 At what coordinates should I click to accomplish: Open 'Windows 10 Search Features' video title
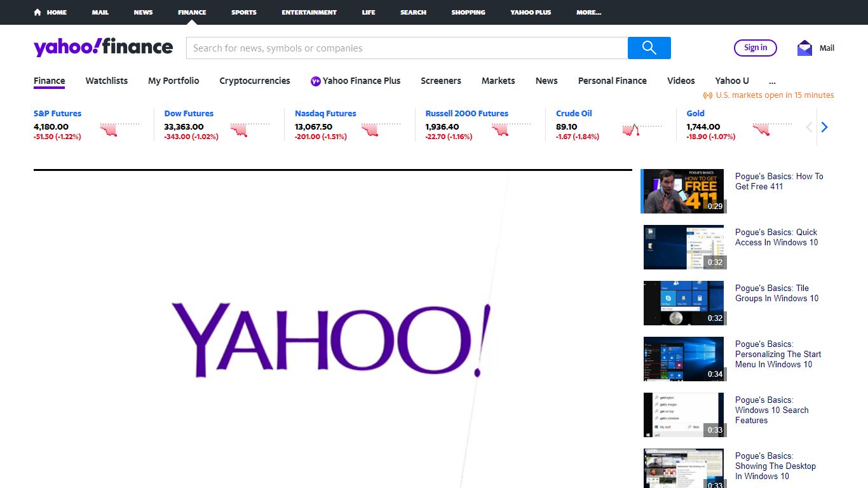coord(772,410)
